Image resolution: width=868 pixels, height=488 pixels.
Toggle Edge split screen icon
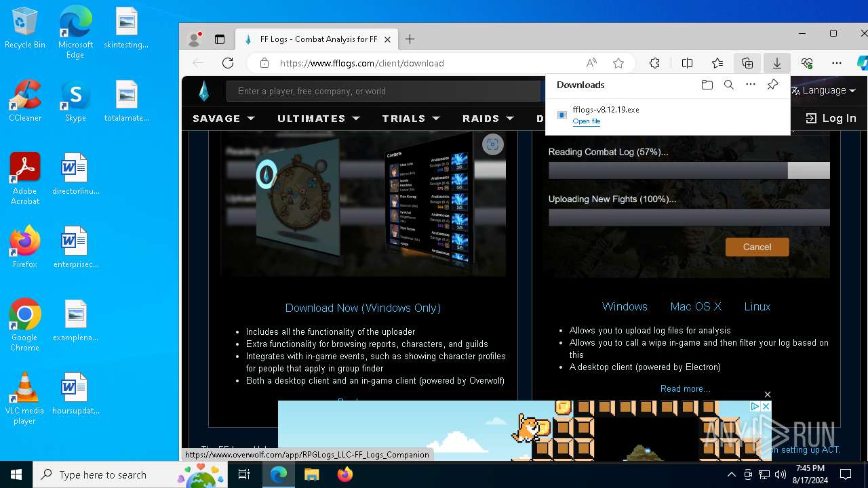click(688, 63)
